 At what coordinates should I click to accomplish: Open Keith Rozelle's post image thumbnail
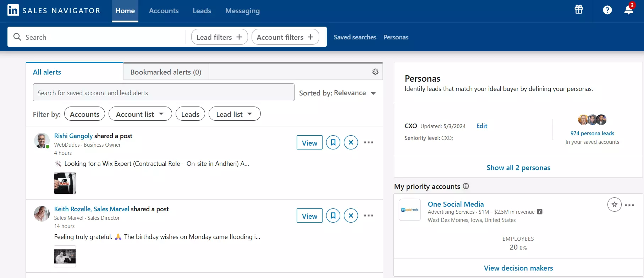pos(65,256)
